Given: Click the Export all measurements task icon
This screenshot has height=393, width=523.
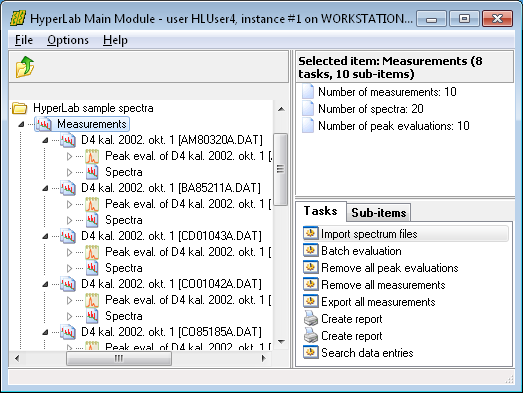Looking at the screenshot, I should pos(311,301).
